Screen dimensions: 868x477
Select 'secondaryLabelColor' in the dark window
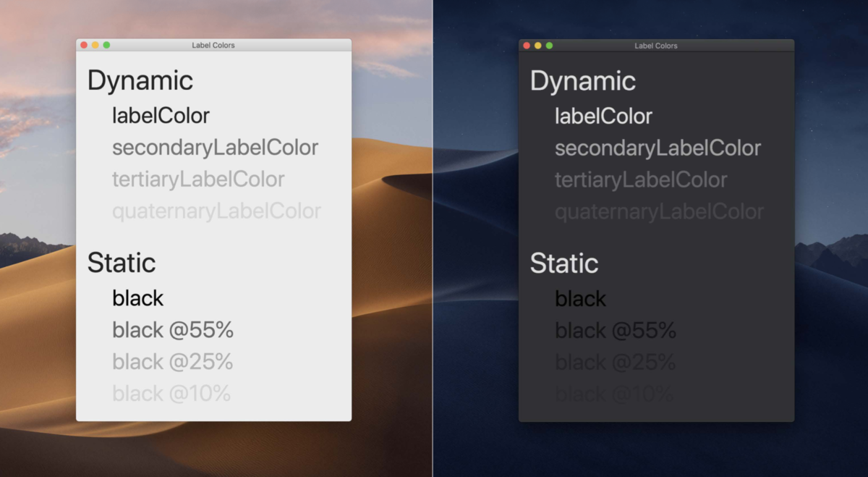click(x=658, y=148)
